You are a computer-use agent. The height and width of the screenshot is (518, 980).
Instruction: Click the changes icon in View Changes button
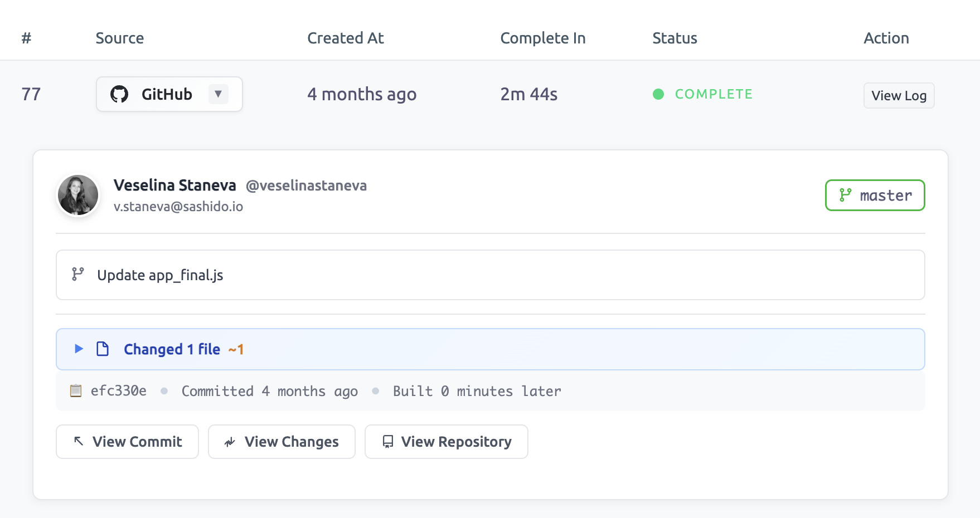click(230, 442)
